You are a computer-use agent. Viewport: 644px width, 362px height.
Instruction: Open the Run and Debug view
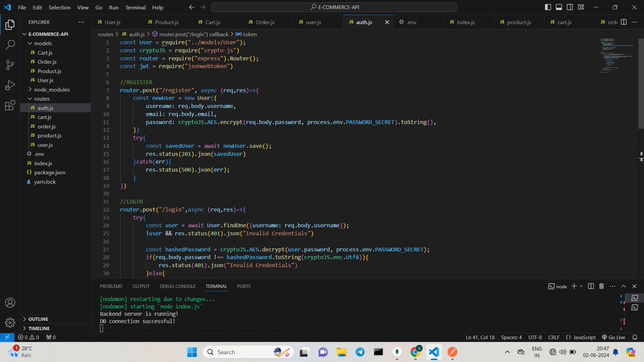10,85
